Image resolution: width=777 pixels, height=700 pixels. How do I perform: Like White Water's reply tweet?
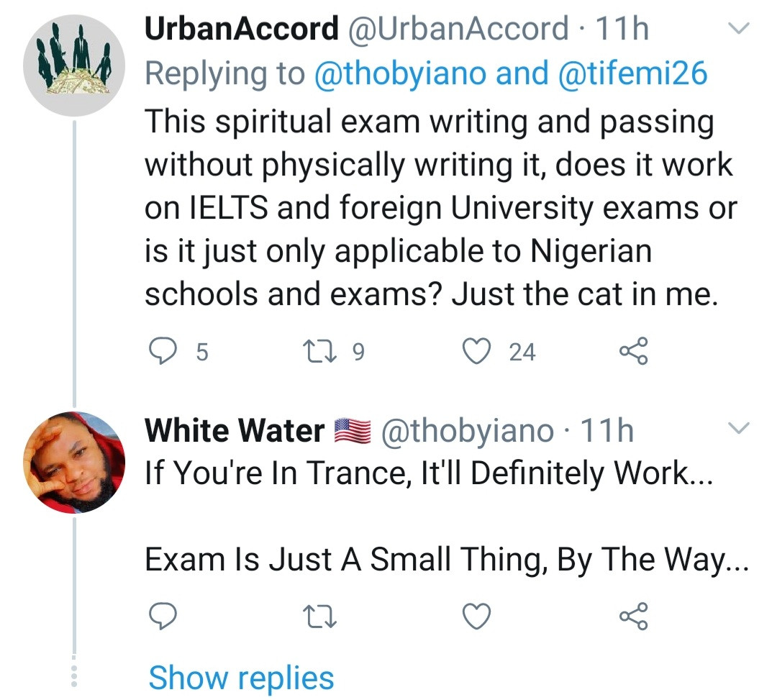[x=474, y=616]
